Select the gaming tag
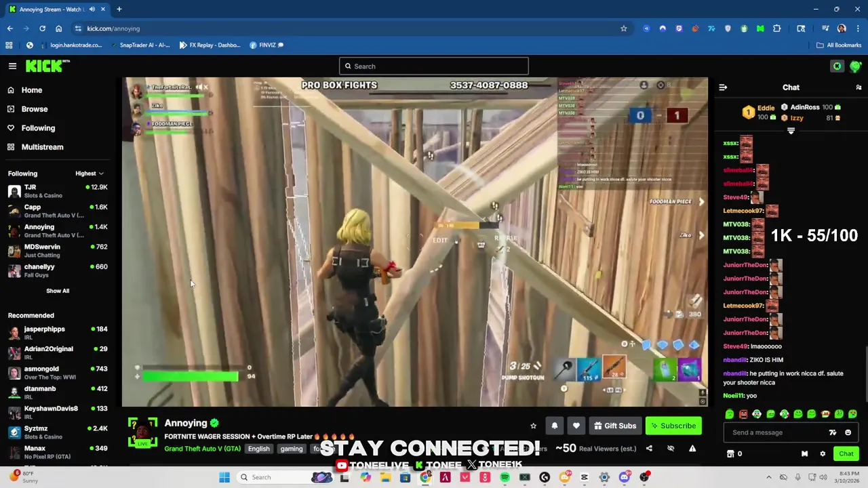 tap(292, 449)
